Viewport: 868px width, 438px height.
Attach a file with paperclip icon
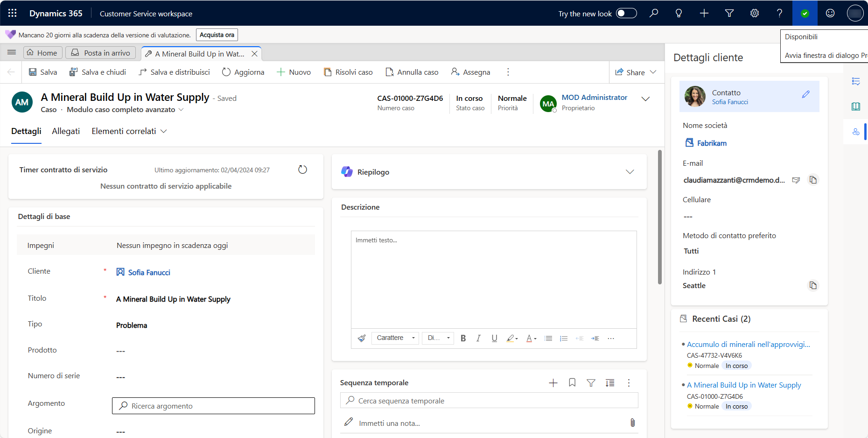coord(632,423)
